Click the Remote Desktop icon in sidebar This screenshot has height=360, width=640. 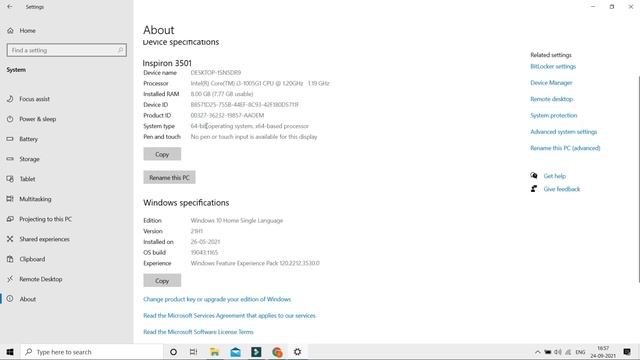coord(10,279)
